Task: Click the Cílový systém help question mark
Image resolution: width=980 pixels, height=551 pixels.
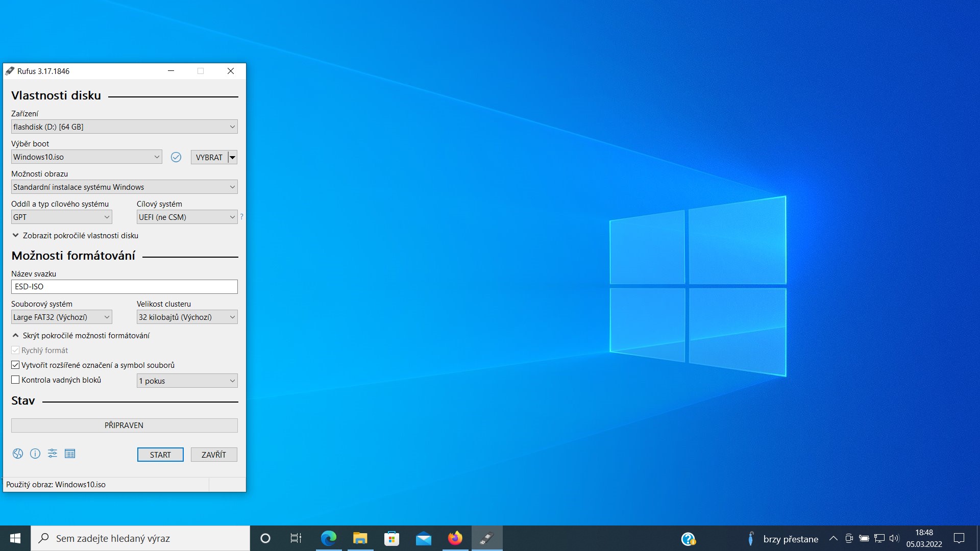Action: pos(241,217)
